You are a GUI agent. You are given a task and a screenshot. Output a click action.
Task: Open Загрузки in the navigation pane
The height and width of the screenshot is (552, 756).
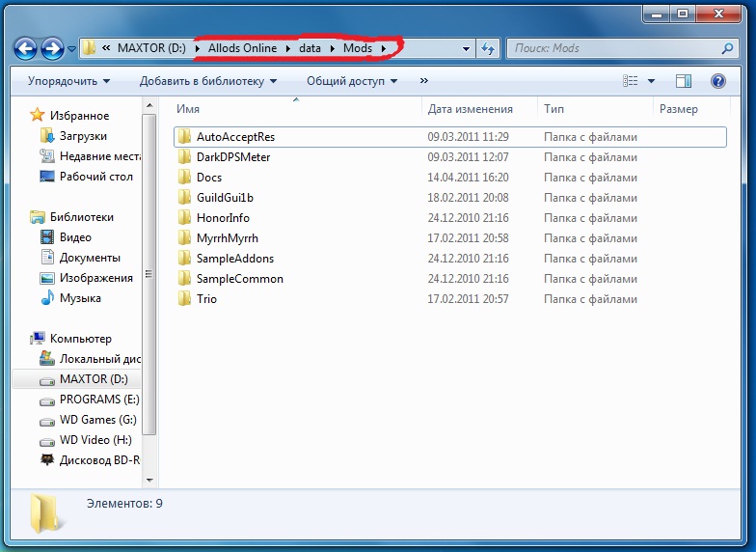tap(73, 136)
